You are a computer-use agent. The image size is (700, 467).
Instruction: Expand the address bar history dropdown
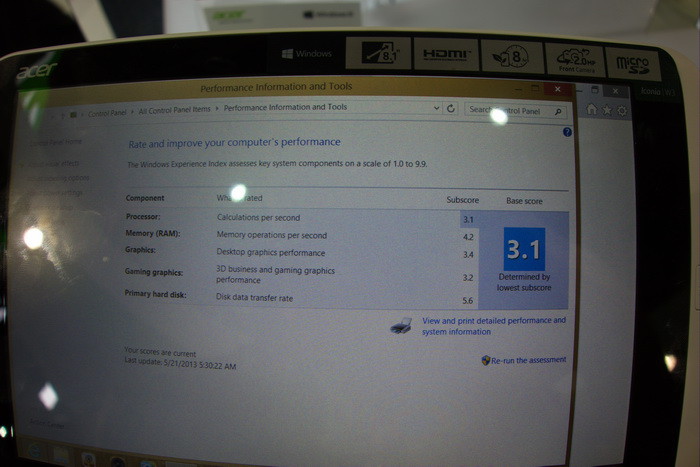click(437, 108)
